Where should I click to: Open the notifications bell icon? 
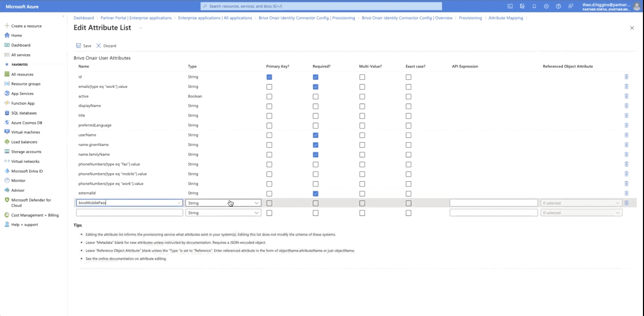[x=534, y=6]
